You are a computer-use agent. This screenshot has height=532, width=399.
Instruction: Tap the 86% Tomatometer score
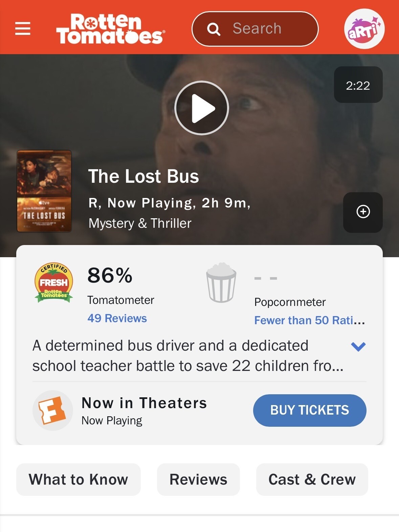110,275
